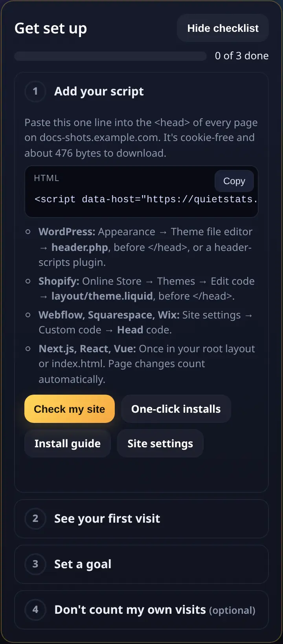Click the WordPress instructions bullet
Viewport: 283px width, 644px height.
[145, 247]
